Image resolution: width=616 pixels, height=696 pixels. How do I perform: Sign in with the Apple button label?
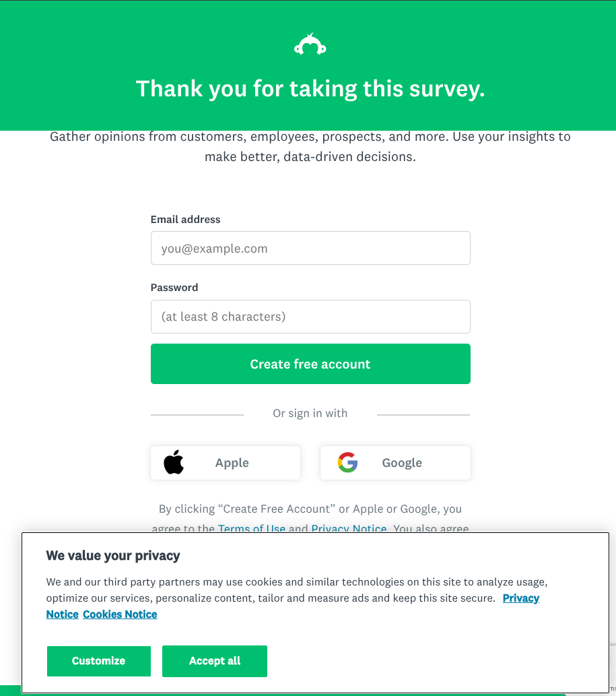tap(232, 463)
